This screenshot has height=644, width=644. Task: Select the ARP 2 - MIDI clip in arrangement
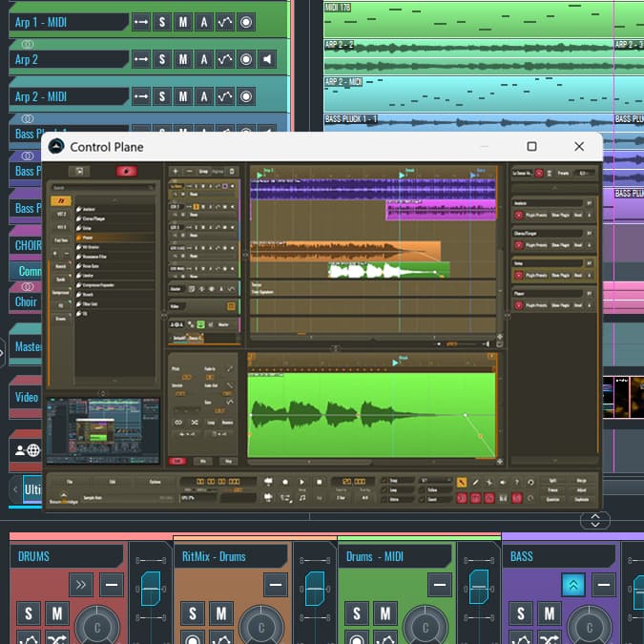click(467, 93)
